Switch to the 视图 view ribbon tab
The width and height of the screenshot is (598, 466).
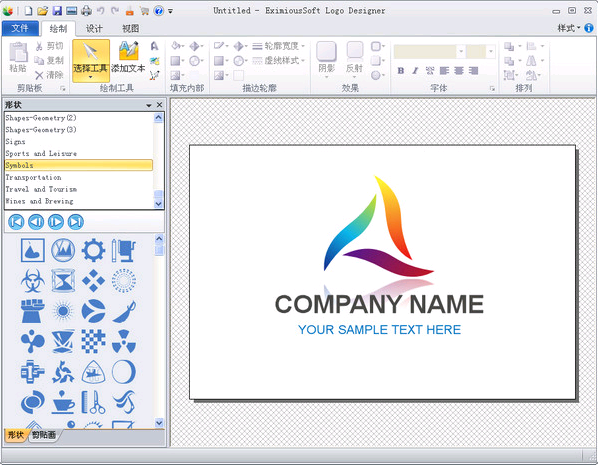130,29
